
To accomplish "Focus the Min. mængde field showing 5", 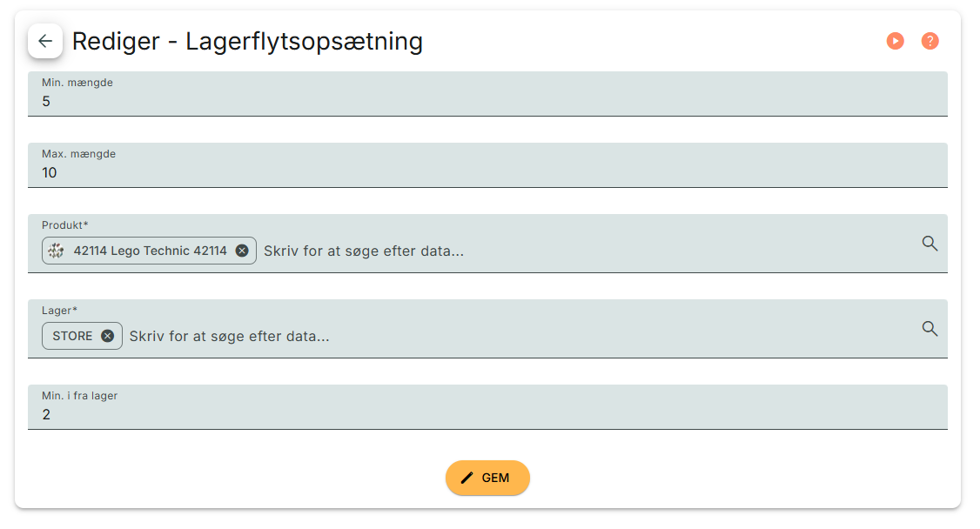I will click(487, 102).
